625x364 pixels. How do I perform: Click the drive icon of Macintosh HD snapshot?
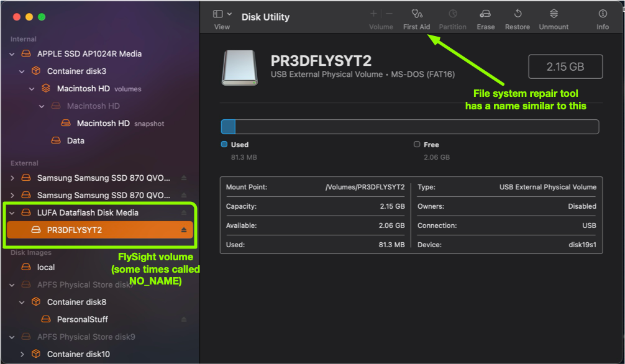[66, 123]
